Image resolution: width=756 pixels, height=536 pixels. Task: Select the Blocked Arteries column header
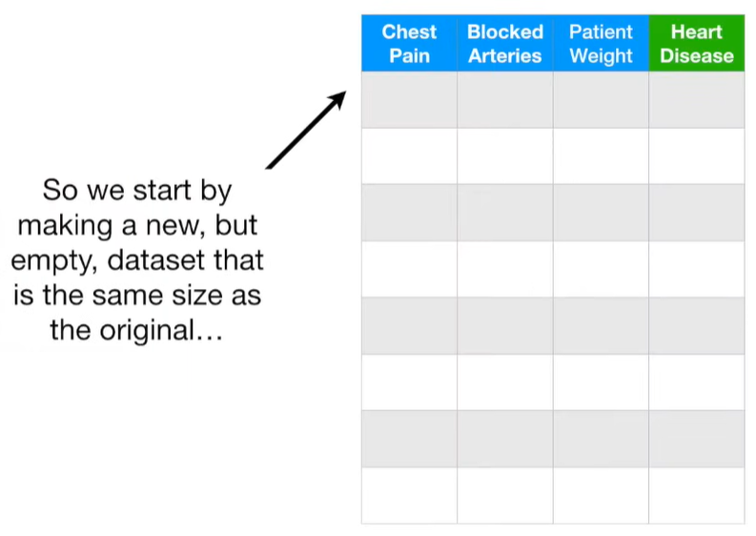tap(505, 44)
